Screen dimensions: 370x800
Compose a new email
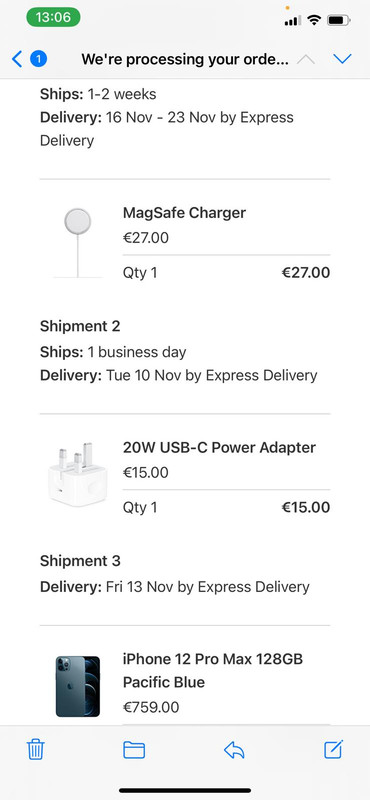tap(334, 749)
